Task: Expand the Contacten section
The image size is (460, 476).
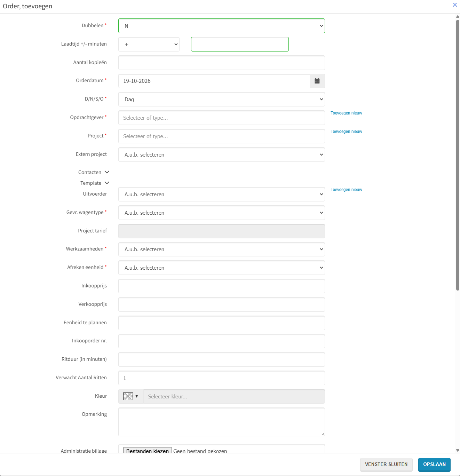Action: click(x=94, y=172)
